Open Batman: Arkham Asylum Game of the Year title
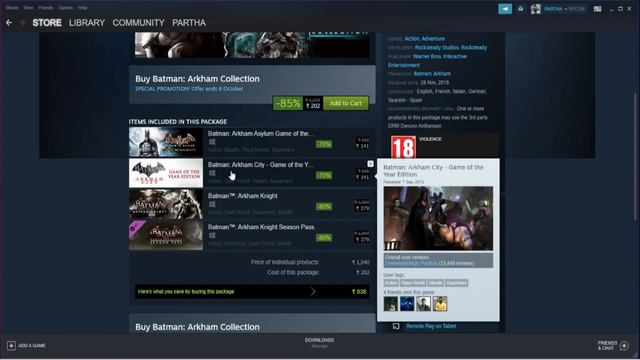640x360 pixels. click(261, 133)
